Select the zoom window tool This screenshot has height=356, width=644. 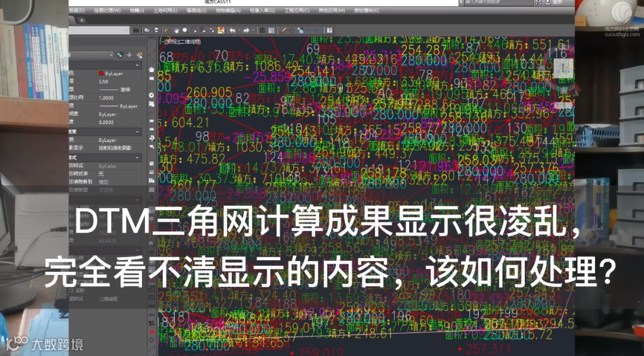194,30
